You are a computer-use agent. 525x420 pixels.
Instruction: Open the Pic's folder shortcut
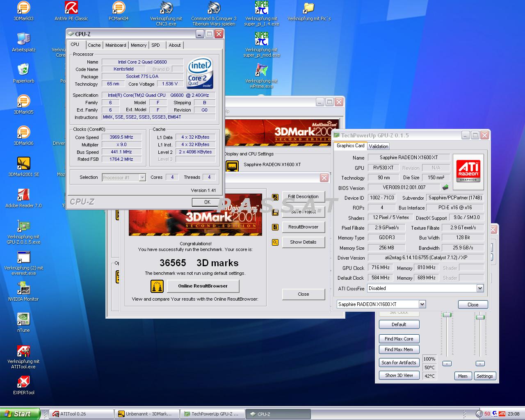tap(309, 11)
